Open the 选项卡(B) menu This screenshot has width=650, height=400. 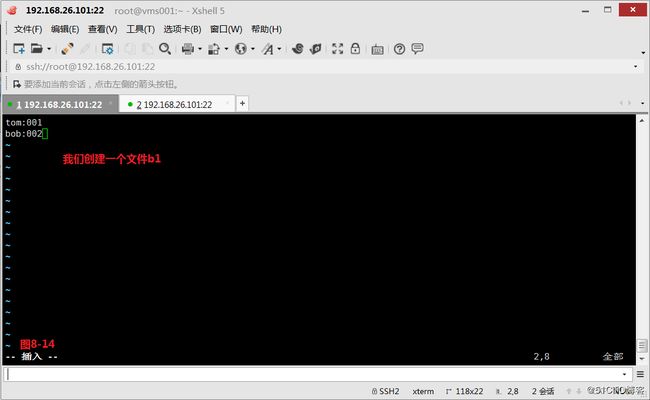(x=182, y=29)
